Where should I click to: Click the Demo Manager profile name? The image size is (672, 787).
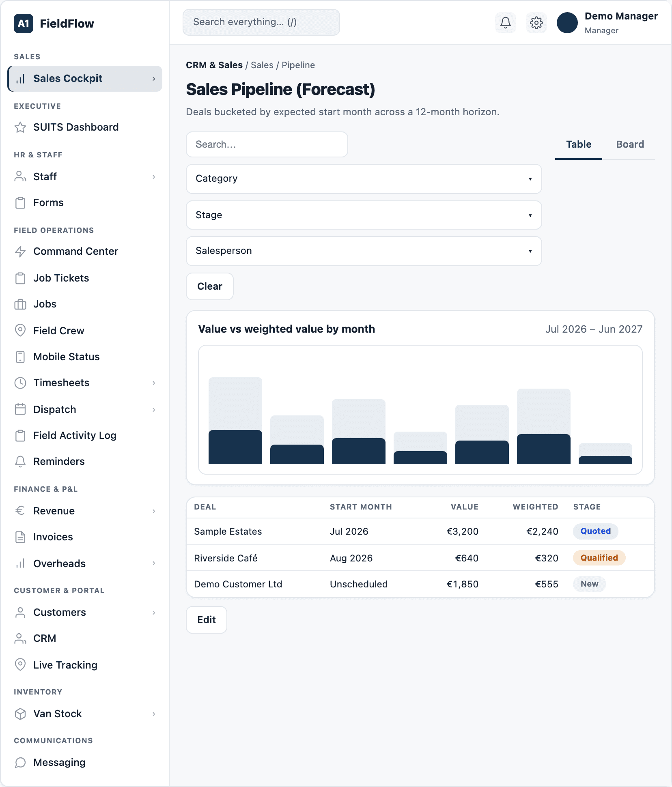tap(621, 16)
